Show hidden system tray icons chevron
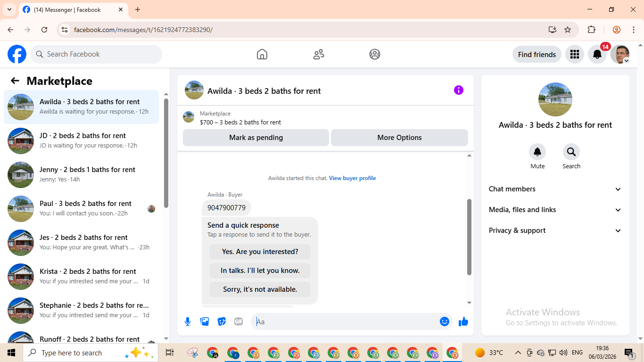 tap(518, 353)
